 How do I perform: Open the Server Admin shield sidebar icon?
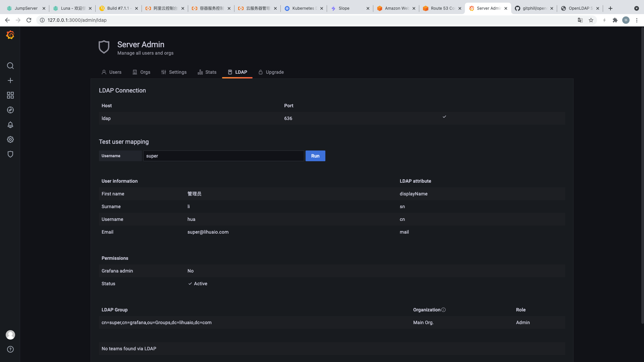pos(10,154)
